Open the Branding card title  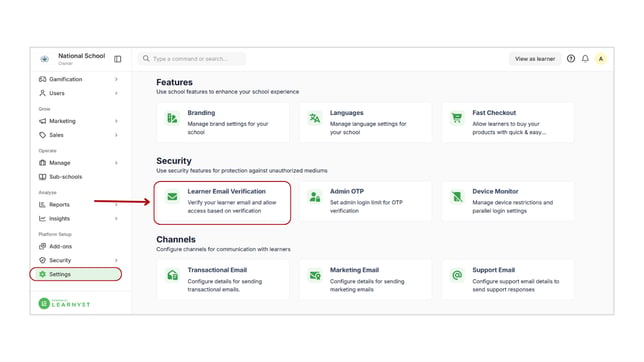(201, 113)
